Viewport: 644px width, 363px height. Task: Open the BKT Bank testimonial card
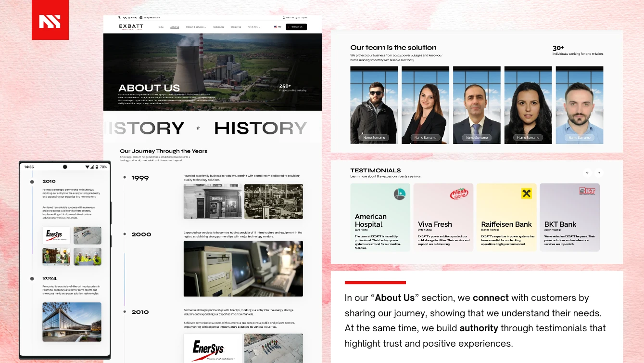[x=569, y=217]
